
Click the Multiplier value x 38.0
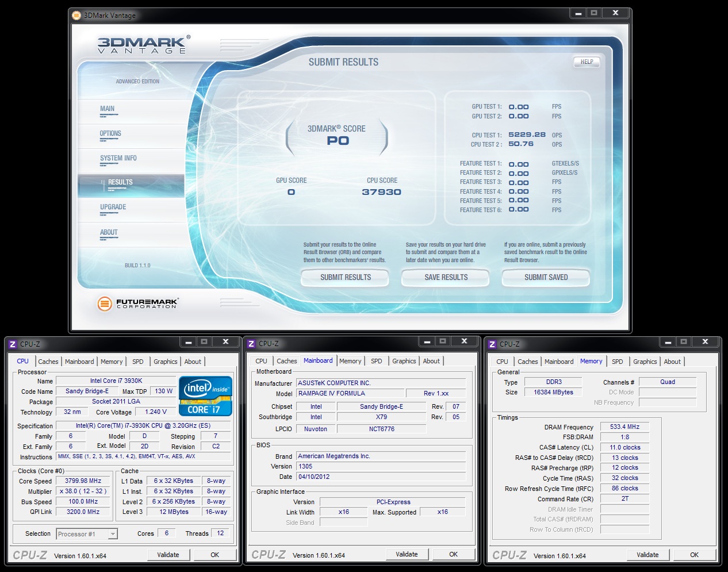83,491
